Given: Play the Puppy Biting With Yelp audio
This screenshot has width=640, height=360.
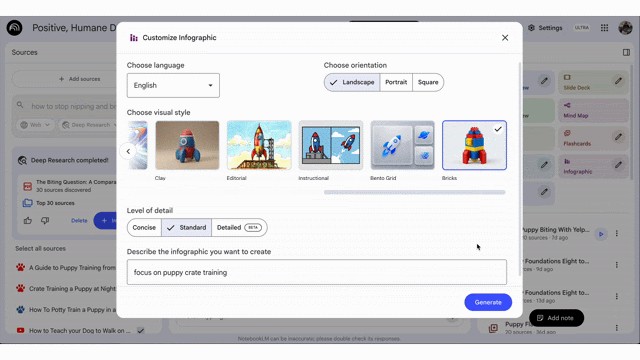Looking at the screenshot, I should point(601,234).
